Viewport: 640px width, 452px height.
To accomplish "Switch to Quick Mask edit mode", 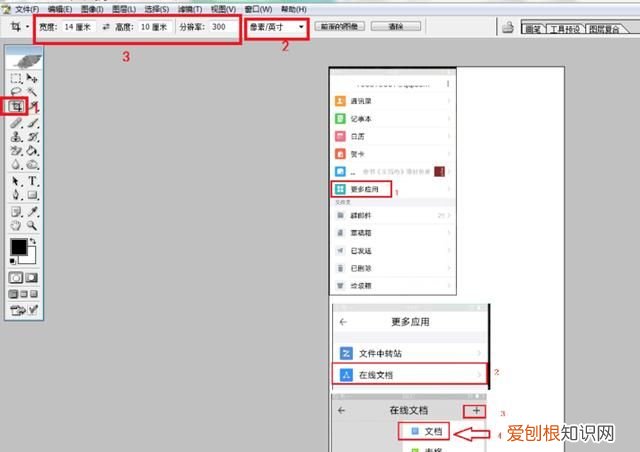I will click(32, 278).
